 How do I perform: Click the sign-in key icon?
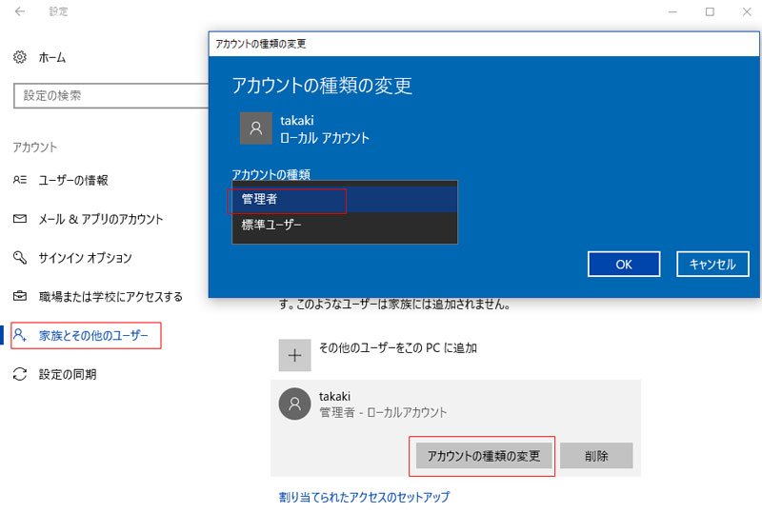19,257
